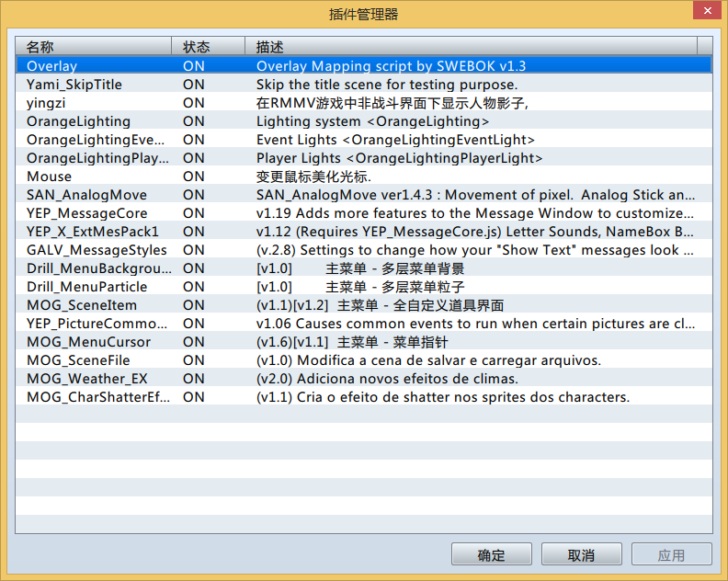This screenshot has width=728, height=581.
Task: Click the "v1.19 Adds more features" description
Action: pos(475,213)
